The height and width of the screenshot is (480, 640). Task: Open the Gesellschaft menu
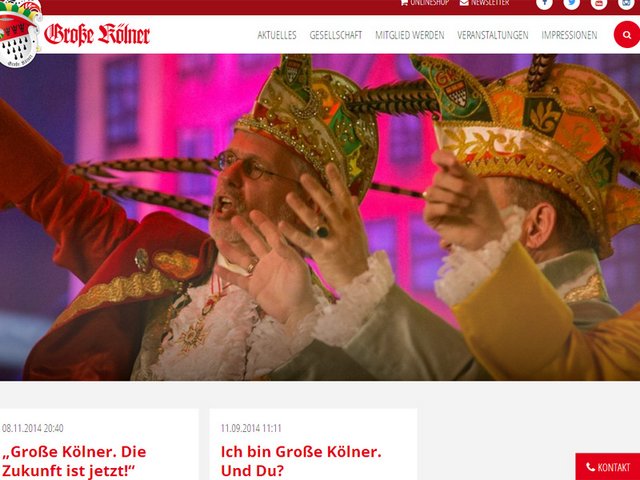336,35
